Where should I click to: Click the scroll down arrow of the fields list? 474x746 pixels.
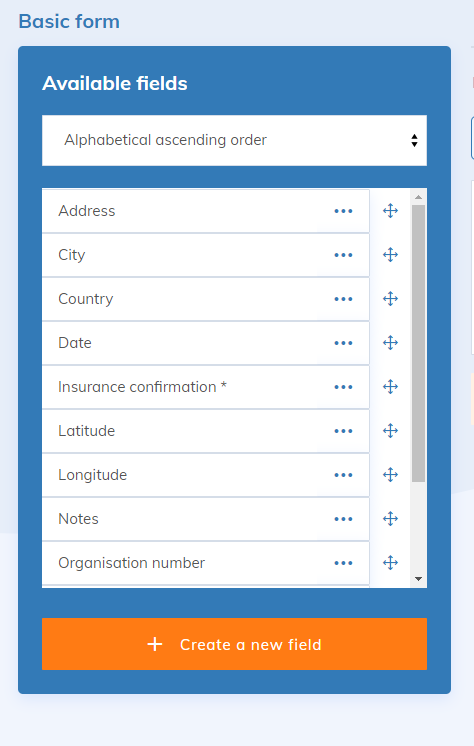pyautogui.click(x=418, y=579)
